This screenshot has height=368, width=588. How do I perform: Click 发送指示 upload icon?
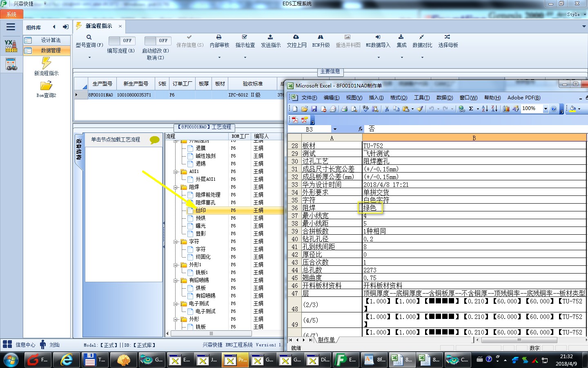tap(270, 37)
